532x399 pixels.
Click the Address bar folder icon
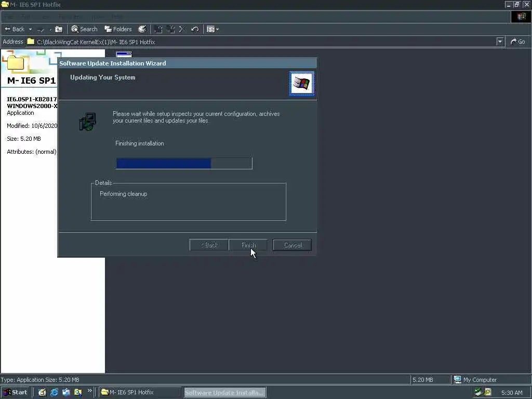click(31, 42)
